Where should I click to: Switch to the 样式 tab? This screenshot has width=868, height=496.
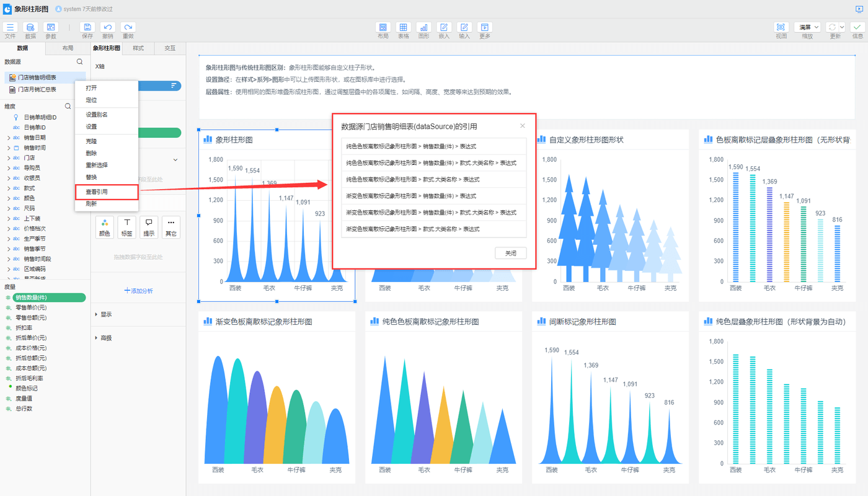[x=138, y=48]
